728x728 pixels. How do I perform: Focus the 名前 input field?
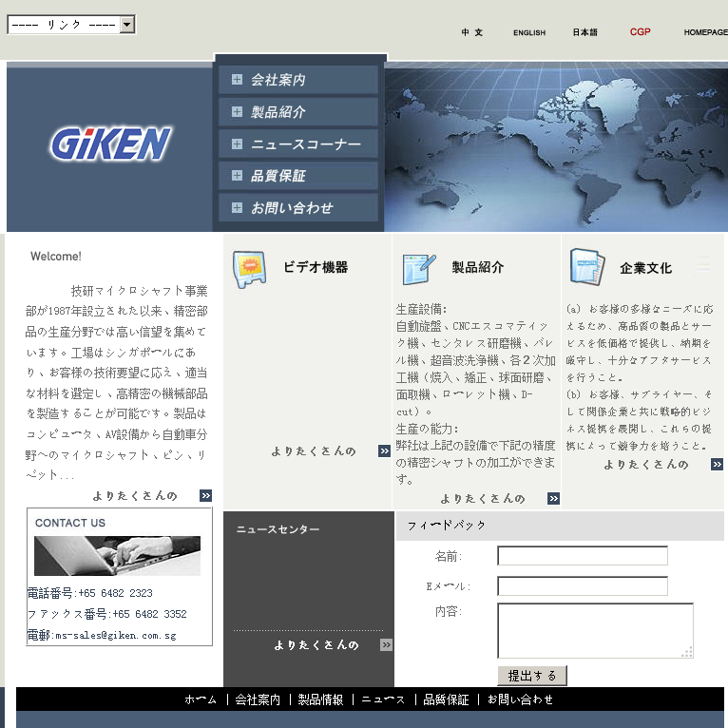point(583,556)
